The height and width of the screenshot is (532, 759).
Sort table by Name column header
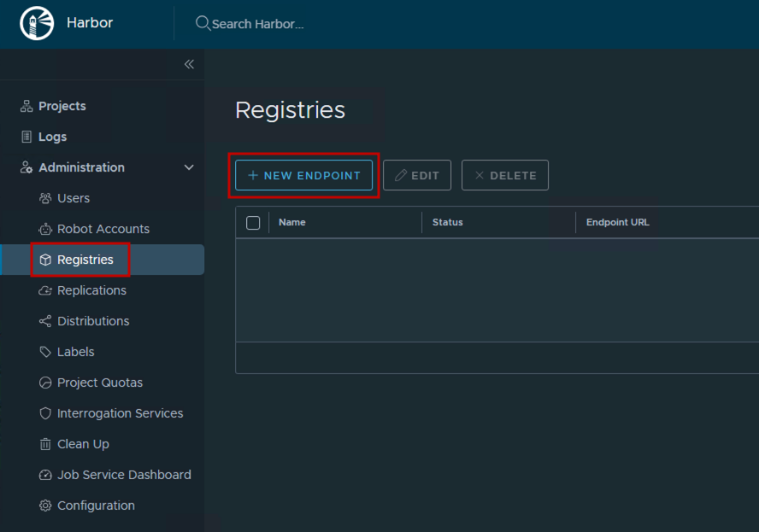(292, 222)
